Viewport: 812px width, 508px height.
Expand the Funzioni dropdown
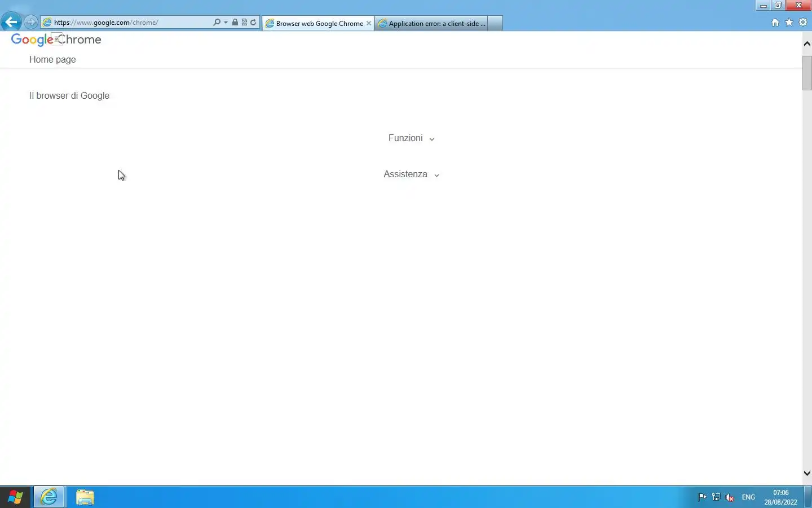411,138
